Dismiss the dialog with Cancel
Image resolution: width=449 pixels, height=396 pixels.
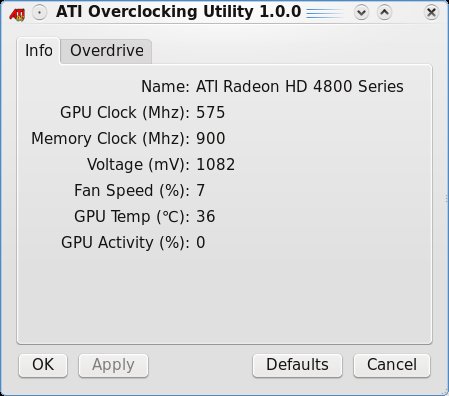392,365
